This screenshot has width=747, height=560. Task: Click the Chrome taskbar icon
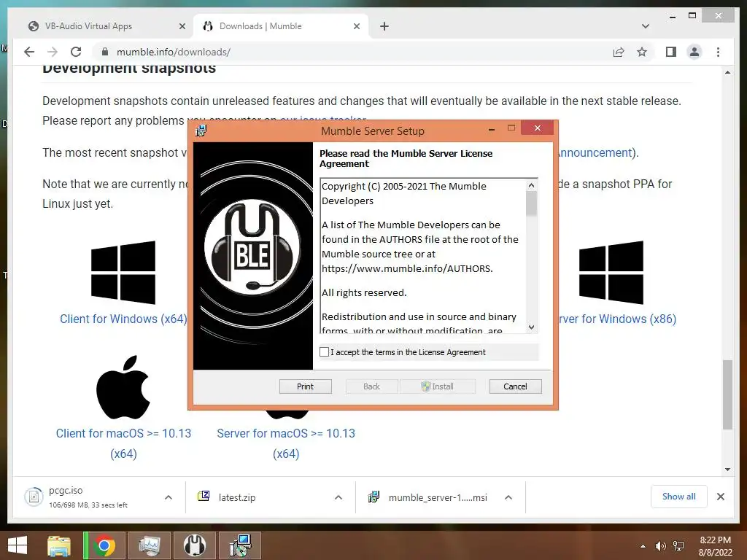[x=104, y=545]
